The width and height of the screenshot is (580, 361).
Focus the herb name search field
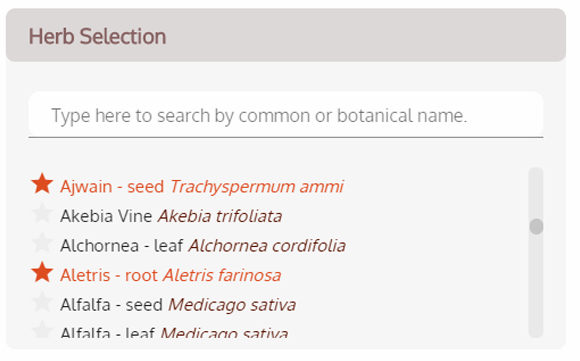click(286, 115)
